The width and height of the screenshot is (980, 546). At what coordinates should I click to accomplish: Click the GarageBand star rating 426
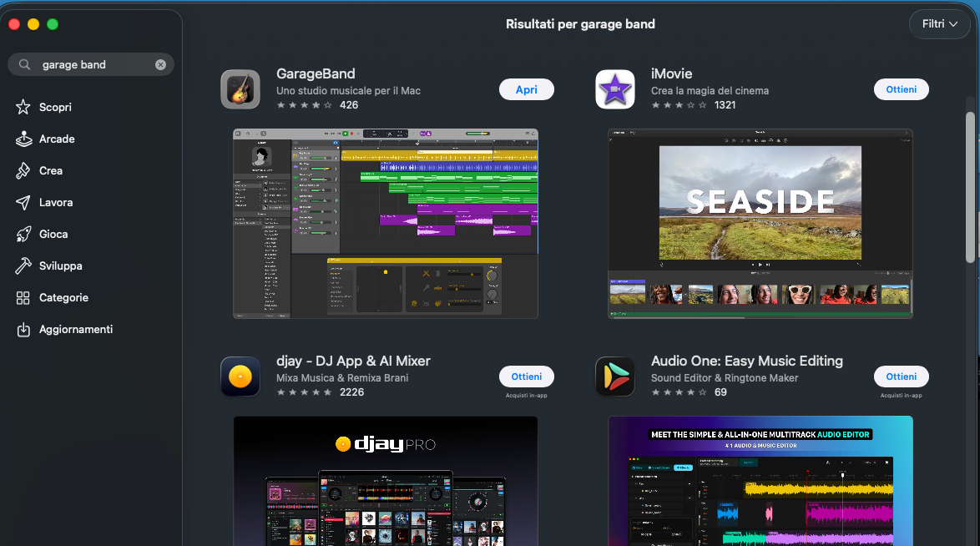tap(317, 105)
